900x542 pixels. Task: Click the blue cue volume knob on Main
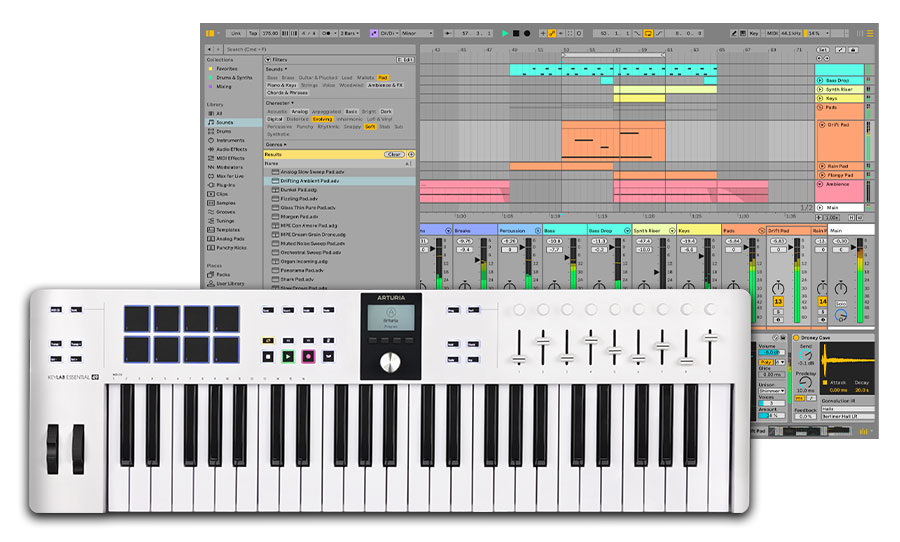[x=841, y=315]
